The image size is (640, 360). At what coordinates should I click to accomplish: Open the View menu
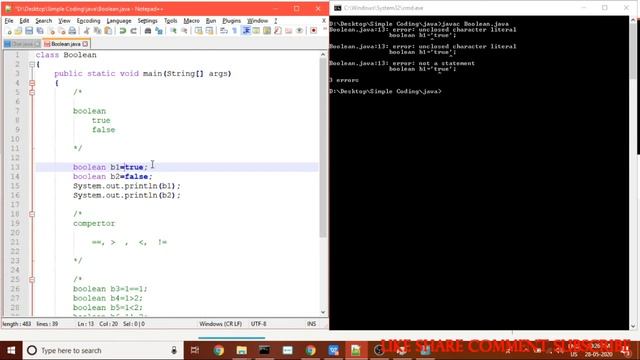tap(64, 21)
